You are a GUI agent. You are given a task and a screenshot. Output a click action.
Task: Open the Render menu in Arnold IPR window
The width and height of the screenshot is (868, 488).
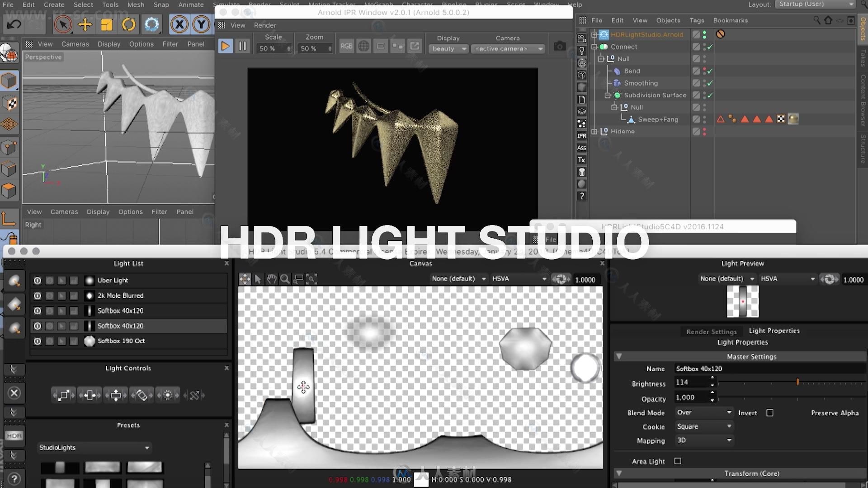tap(265, 25)
